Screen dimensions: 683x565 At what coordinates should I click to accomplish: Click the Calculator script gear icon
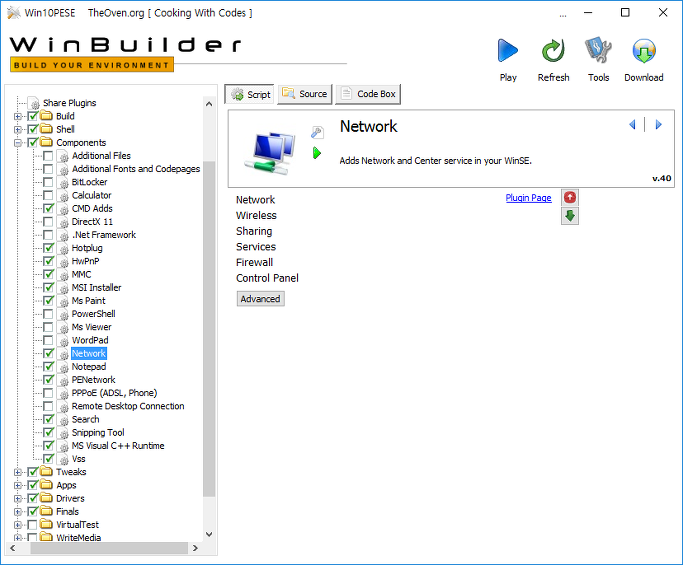point(64,196)
